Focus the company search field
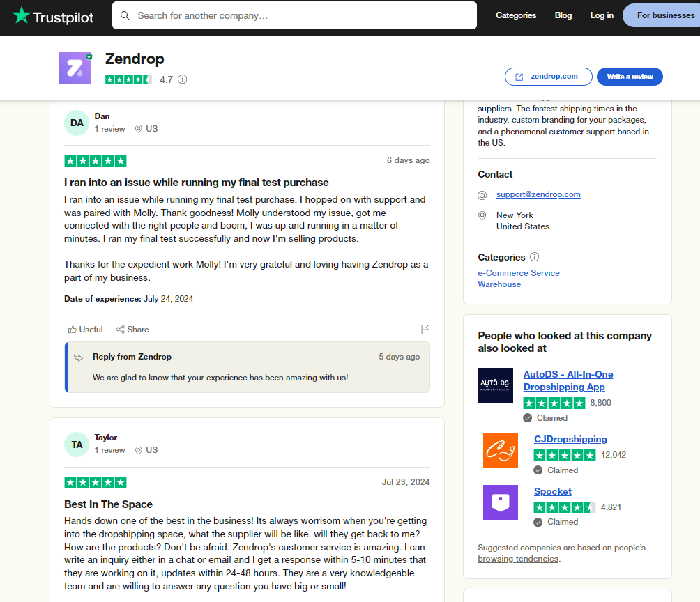The height and width of the screenshot is (602, 700). tap(294, 15)
